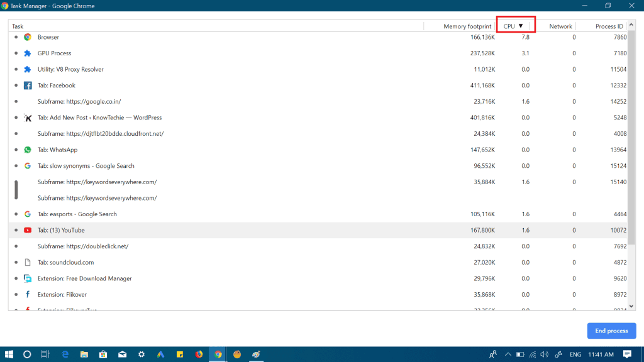The height and width of the screenshot is (362, 644).
Task: Open Task View on the taskbar
Action: pyautogui.click(x=45, y=354)
